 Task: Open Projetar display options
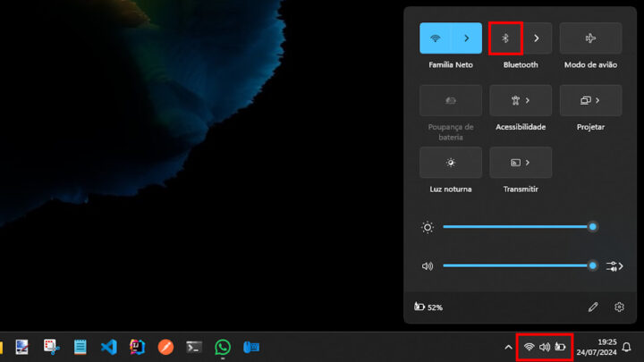click(x=590, y=100)
